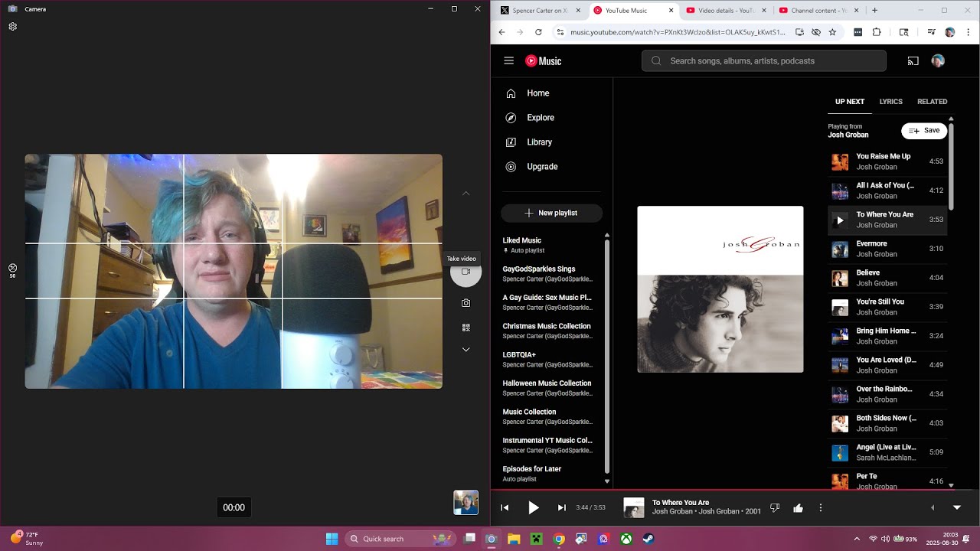Click the New playlist button
The width and height of the screenshot is (980, 551).
coord(551,213)
